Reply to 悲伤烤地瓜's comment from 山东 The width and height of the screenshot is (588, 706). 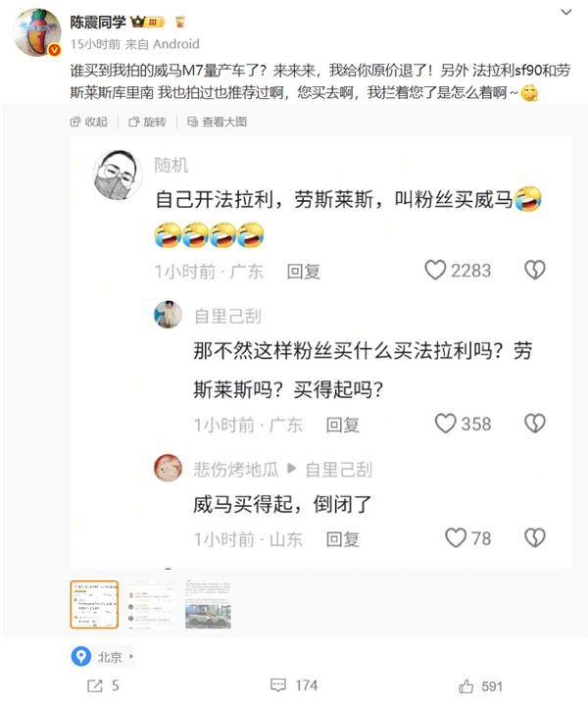point(343,539)
